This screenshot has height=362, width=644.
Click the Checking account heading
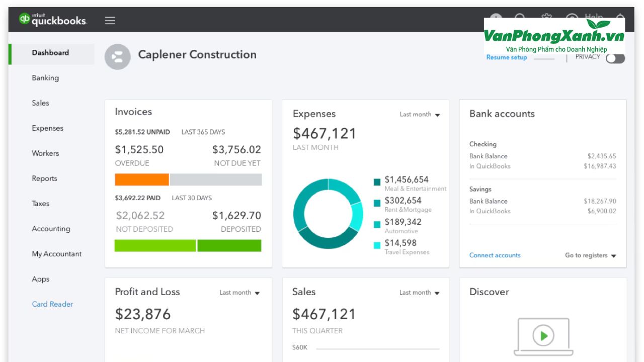(x=483, y=144)
